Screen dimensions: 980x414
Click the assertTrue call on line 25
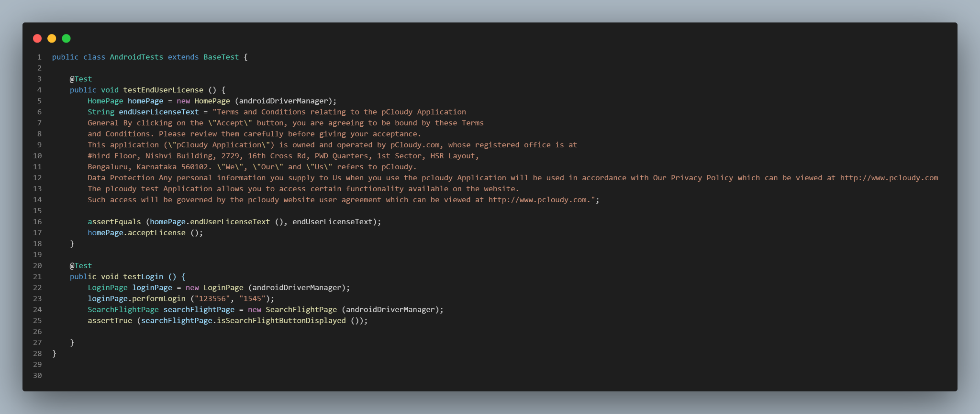(110, 321)
